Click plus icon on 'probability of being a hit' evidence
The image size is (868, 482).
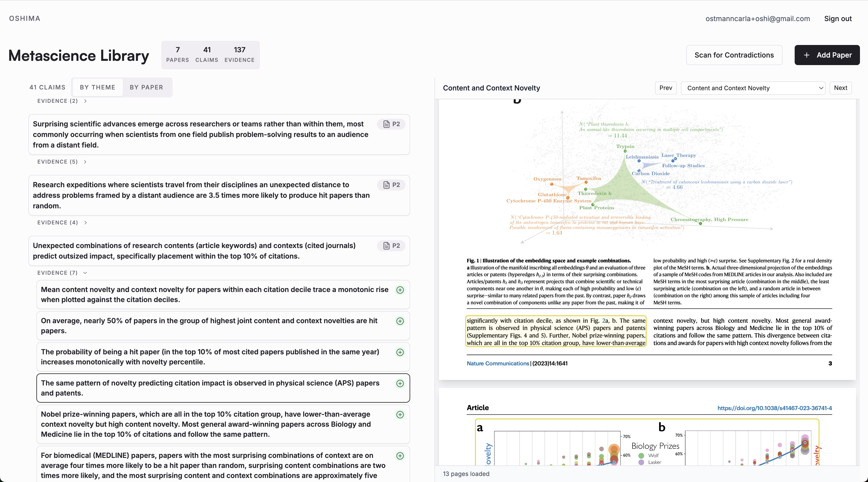coord(400,352)
